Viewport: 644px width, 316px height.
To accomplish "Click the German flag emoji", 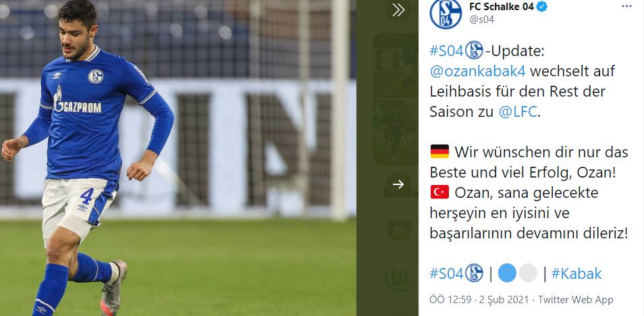I will 439,152.
